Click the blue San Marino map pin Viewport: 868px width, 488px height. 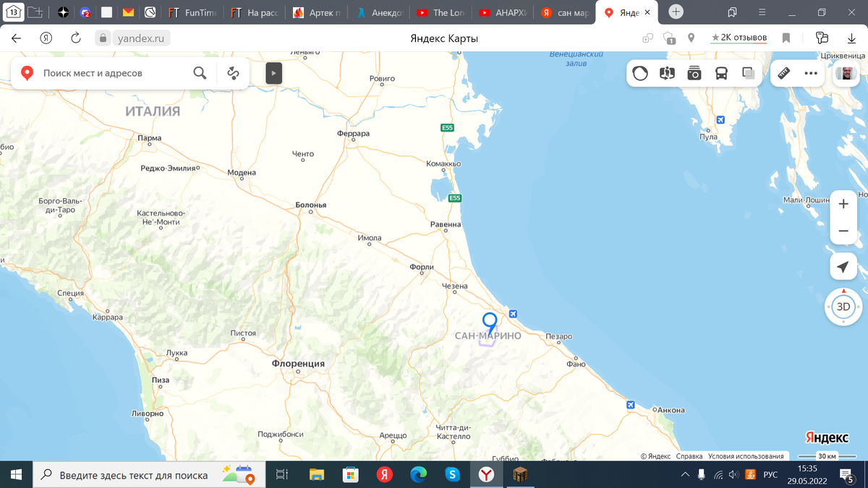[x=490, y=322]
